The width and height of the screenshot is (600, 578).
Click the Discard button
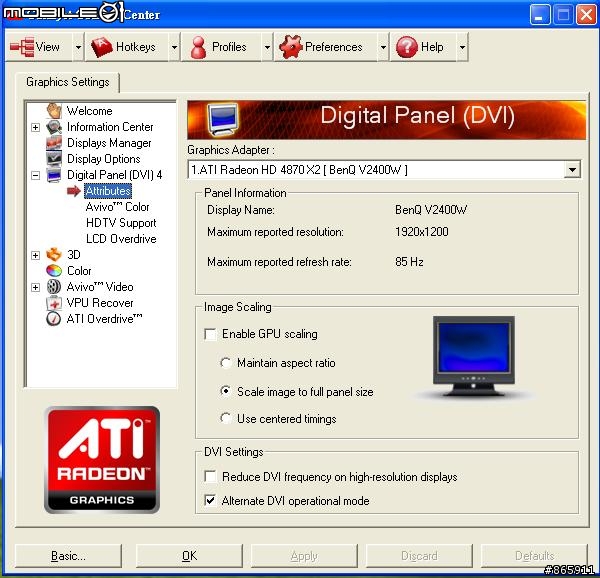point(419,556)
